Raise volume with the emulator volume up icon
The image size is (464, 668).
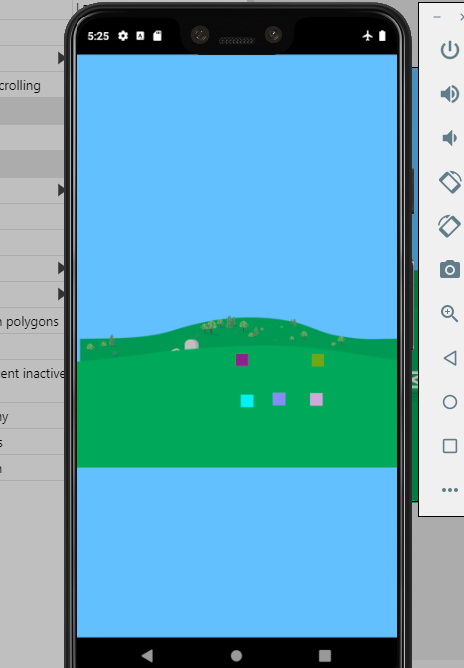click(450, 94)
